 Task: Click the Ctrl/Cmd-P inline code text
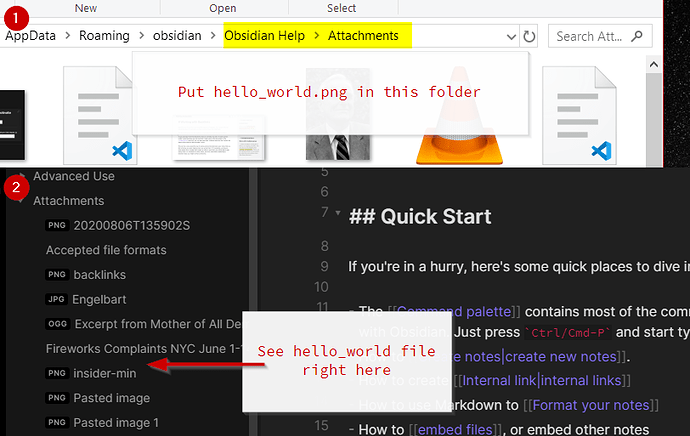pos(568,333)
